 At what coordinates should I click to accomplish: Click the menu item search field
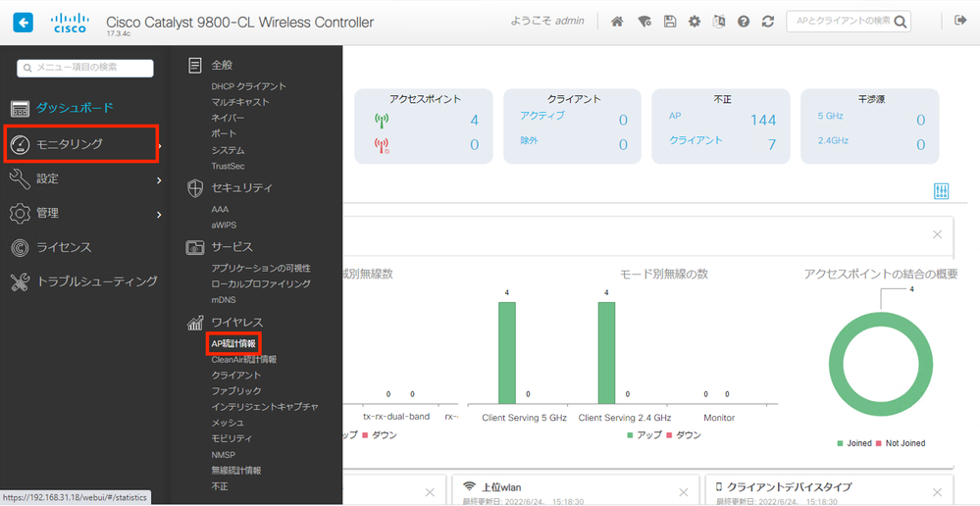(x=85, y=68)
